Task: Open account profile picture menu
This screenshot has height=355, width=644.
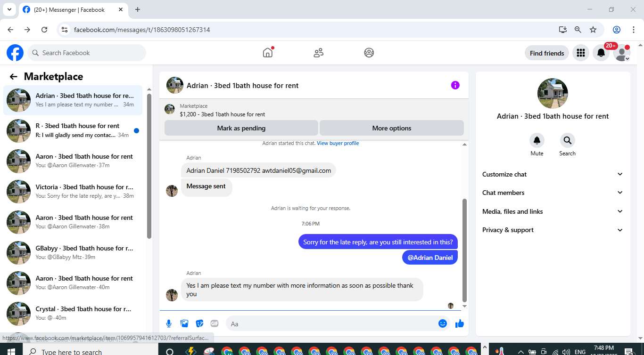Action: (622, 53)
